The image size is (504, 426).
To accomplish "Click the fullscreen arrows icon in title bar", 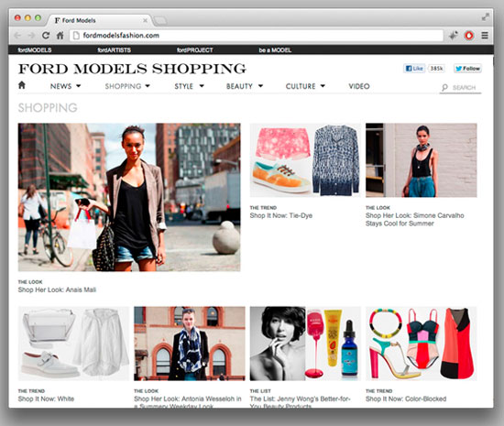I will coord(486,17).
